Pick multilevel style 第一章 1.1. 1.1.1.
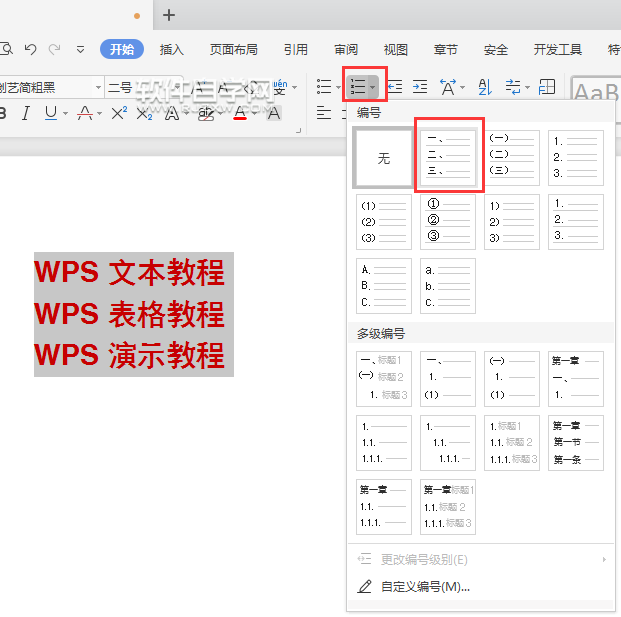The height and width of the screenshot is (617, 621). click(x=384, y=507)
